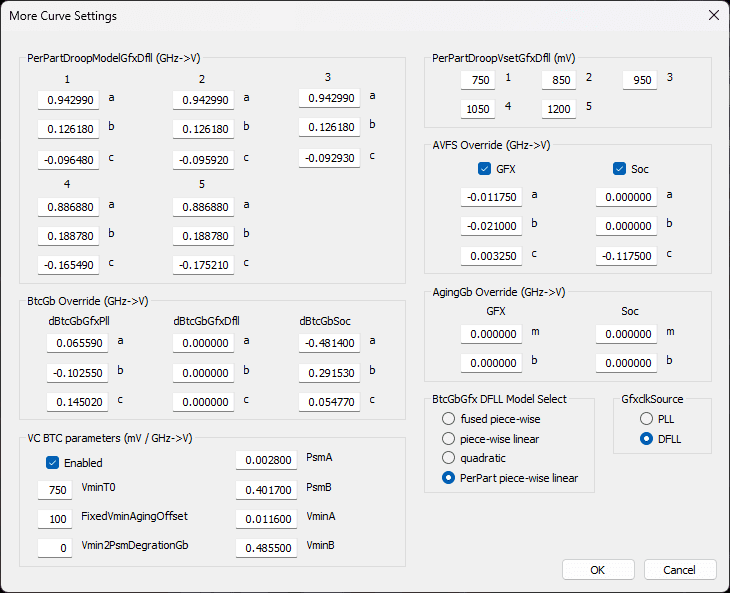
Task: Edit the AgingGb GFX m field
Action: (x=491, y=334)
